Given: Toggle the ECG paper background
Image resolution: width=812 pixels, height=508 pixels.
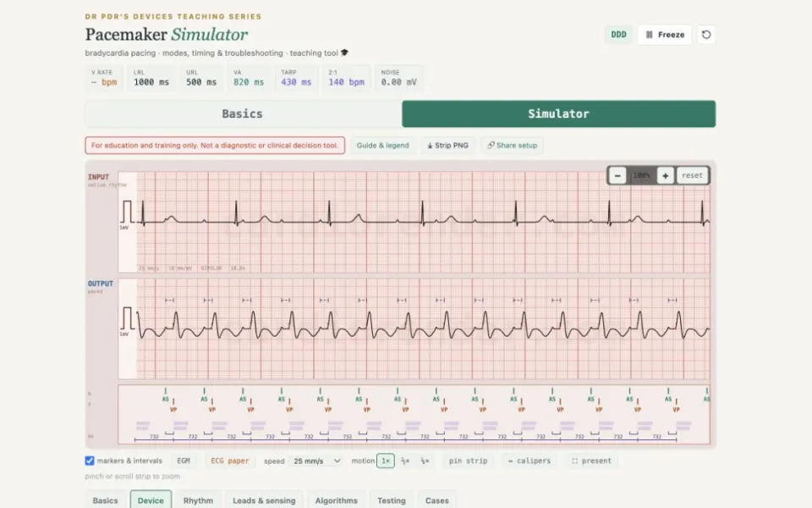Looking at the screenshot, I should (x=230, y=461).
